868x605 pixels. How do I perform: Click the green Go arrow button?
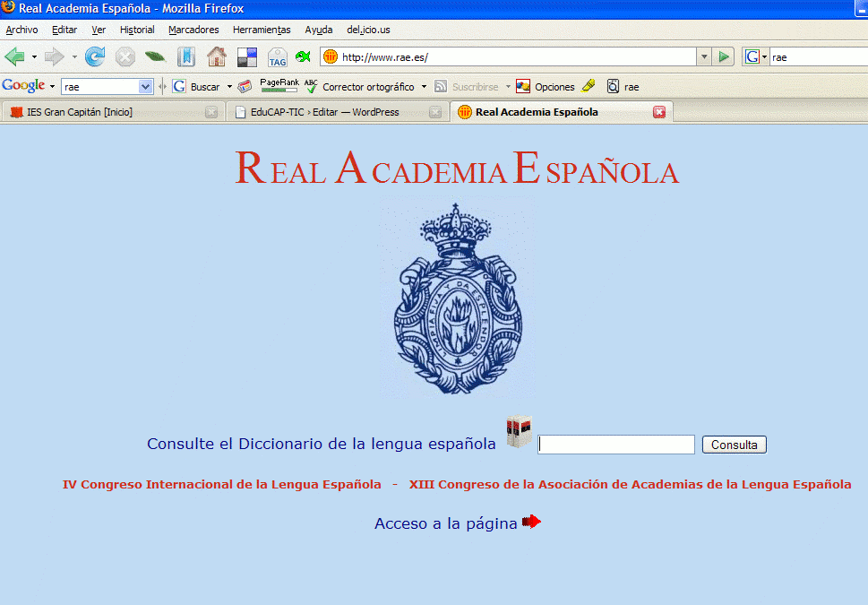(723, 56)
